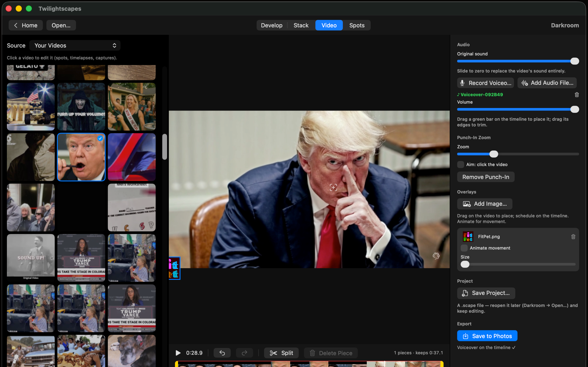Go back with the Home chevron button
This screenshot has width=588, height=367.
(26, 25)
